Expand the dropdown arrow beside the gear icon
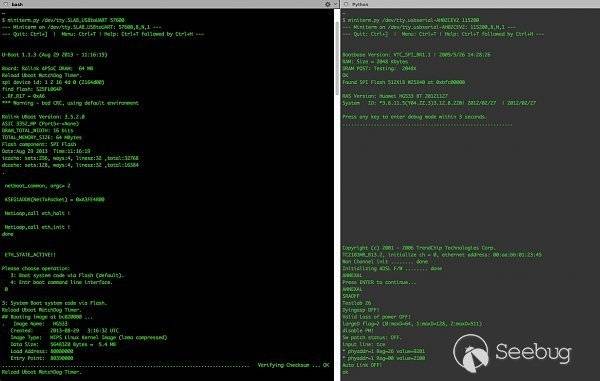This screenshot has height=381, width=600. [335, 4]
